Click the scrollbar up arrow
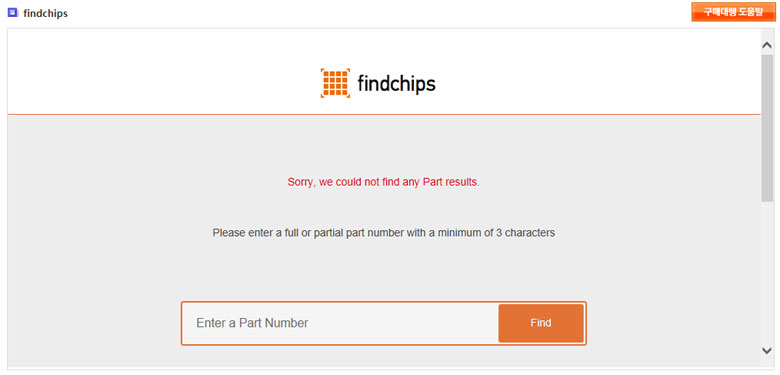The width and height of the screenshot is (780, 375). pos(767,45)
